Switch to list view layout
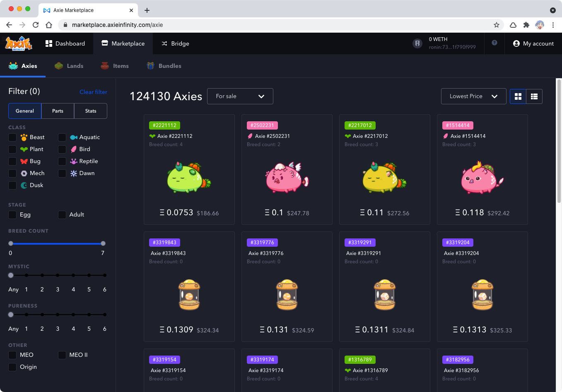 click(x=534, y=96)
